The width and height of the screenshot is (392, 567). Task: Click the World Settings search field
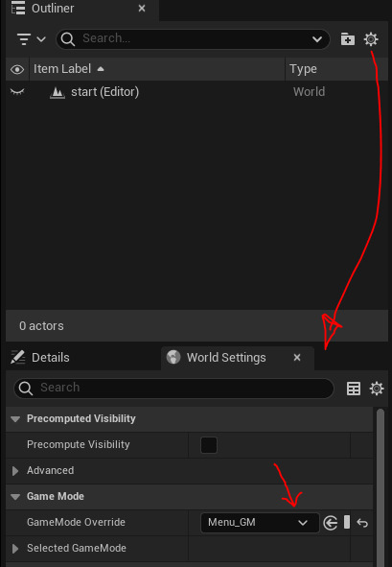click(x=173, y=388)
